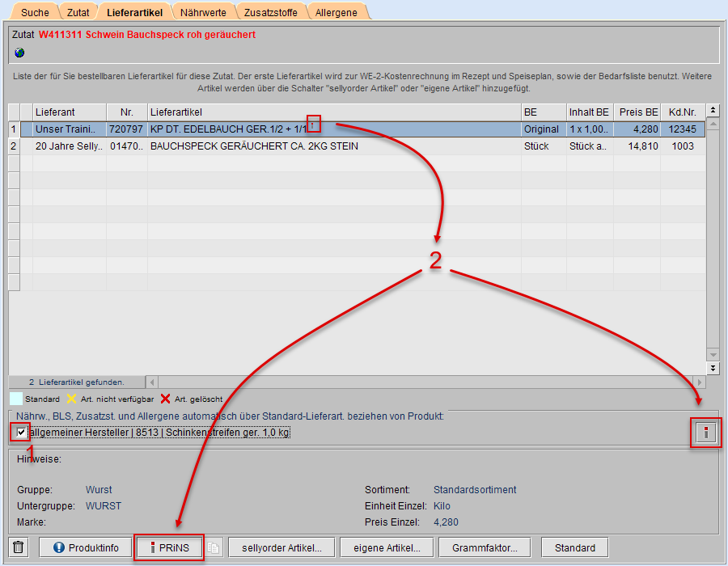Click the PRiNS info icon on the right

pyautogui.click(x=706, y=433)
